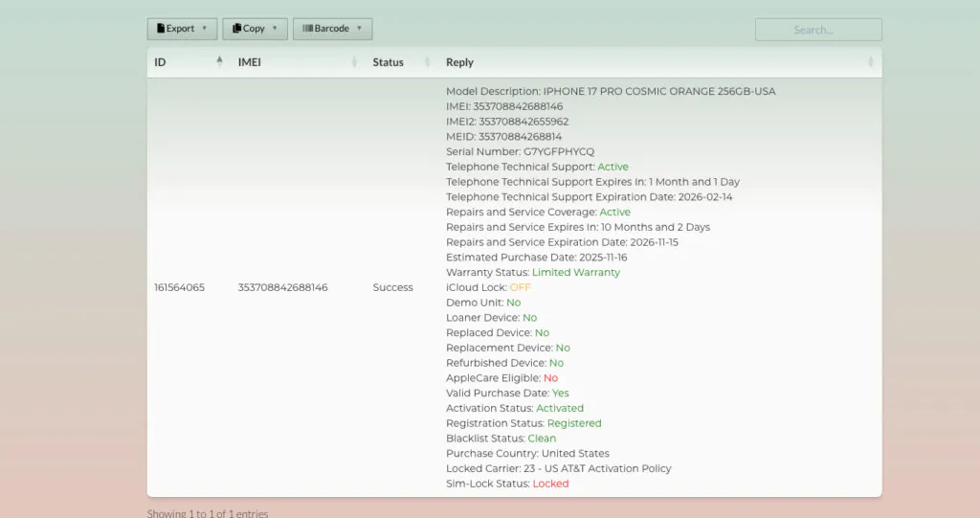The width and height of the screenshot is (980, 518).
Task: Click Repairs and Service Expires In 10 Months line
Action: pyautogui.click(x=577, y=227)
